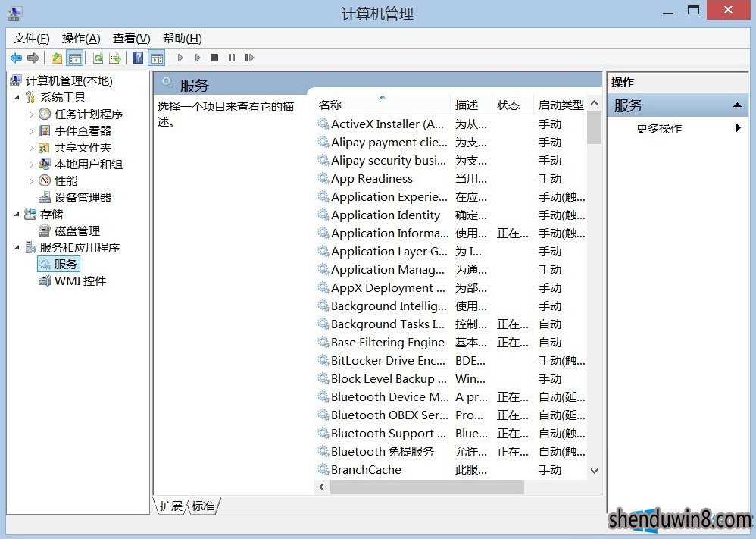The width and height of the screenshot is (756, 539).
Task: Click the second Start service play icon
Action: tap(198, 58)
